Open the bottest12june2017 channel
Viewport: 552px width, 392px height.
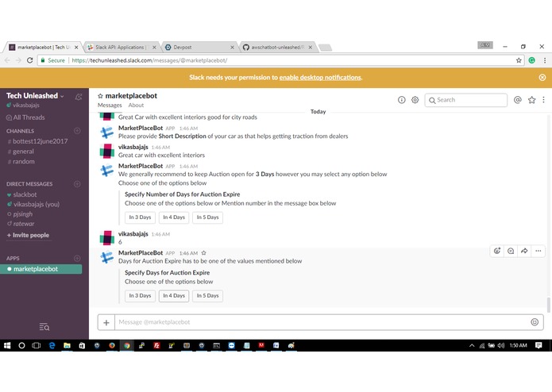37,141
